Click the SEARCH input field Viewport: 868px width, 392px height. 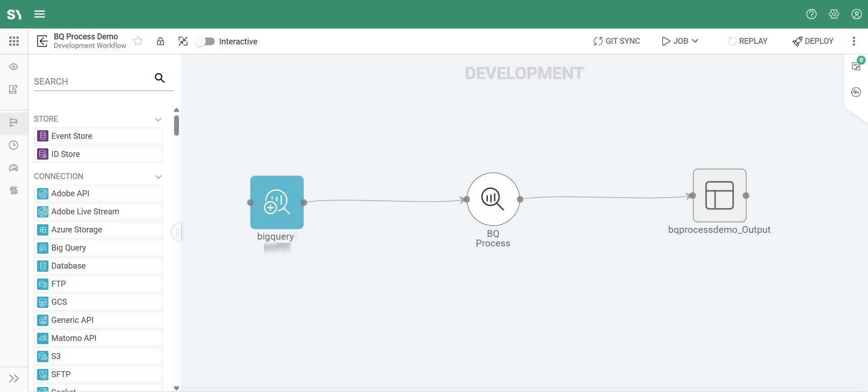(x=93, y=81)
